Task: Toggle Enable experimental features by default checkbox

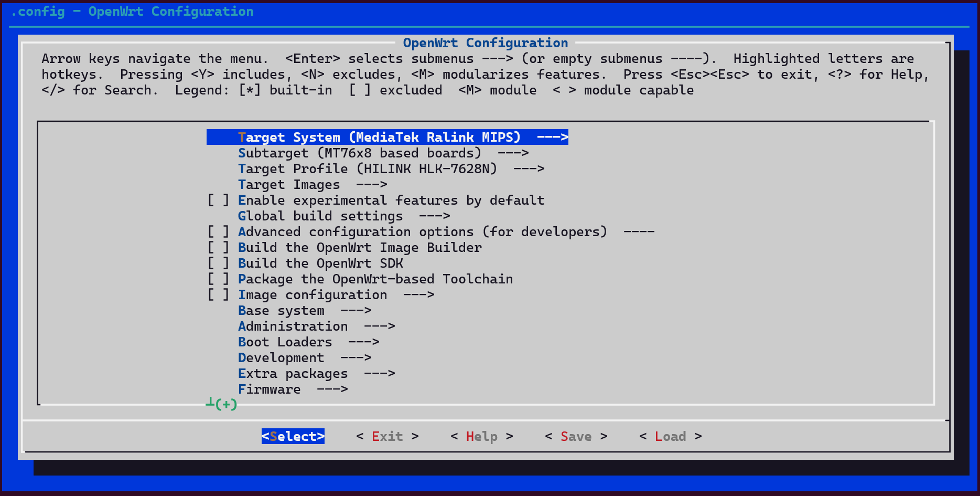Action: tap(218, 200)
